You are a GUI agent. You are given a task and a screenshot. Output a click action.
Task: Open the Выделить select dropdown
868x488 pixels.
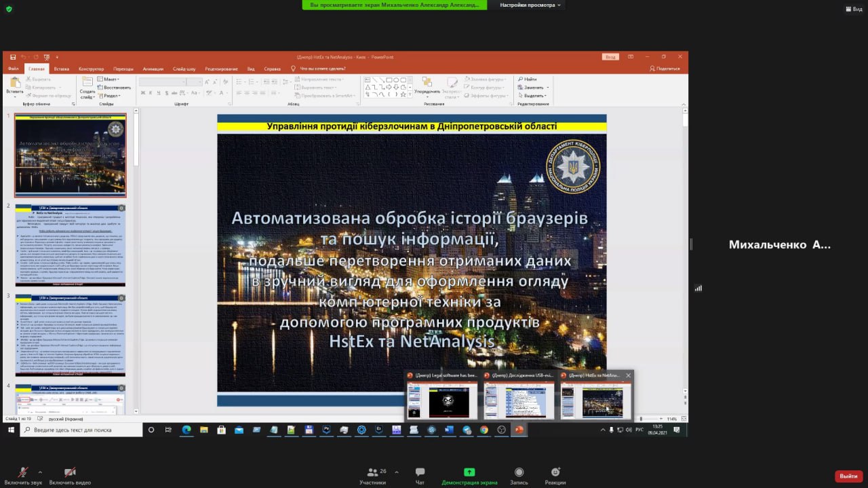coord(533,96)
